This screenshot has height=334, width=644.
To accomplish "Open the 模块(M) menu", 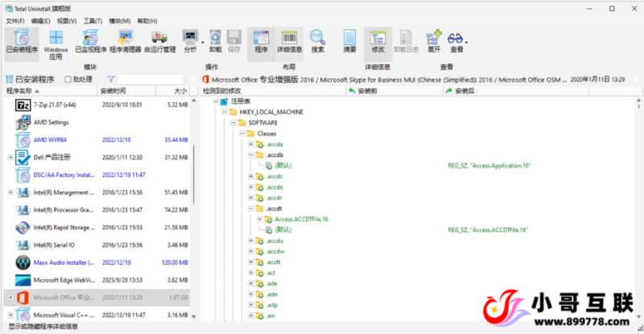I will [x=119, y=21].
